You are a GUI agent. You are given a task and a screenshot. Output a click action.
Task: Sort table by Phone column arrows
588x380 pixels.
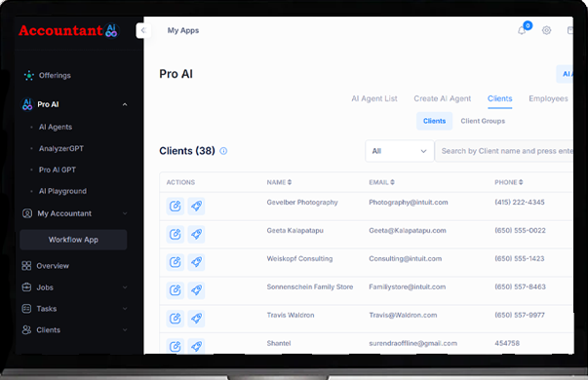pyautogui.click(x=521, y=182)
